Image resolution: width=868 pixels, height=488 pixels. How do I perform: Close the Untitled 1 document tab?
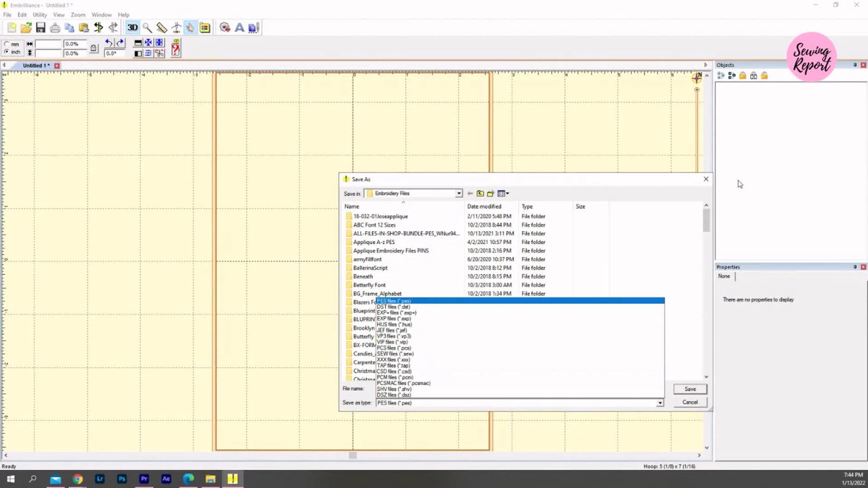[56, 66]
